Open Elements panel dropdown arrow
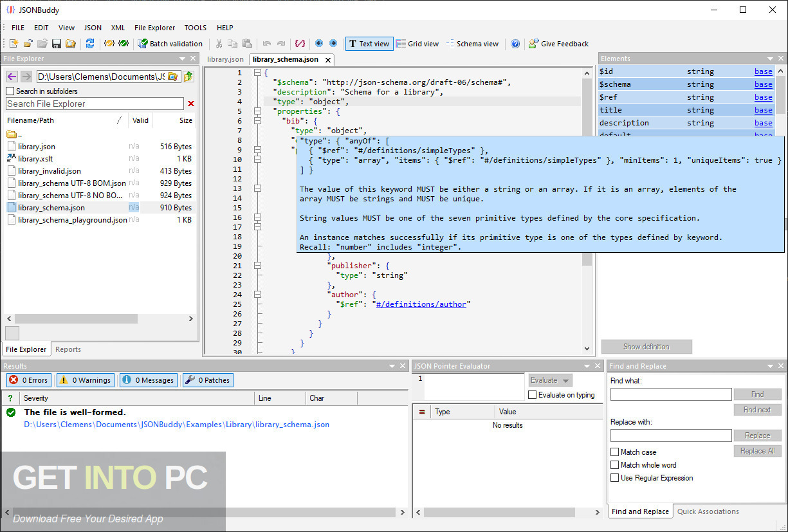This screenshot has width=788, height=532. pyautogui.click(x=770, y=59)
